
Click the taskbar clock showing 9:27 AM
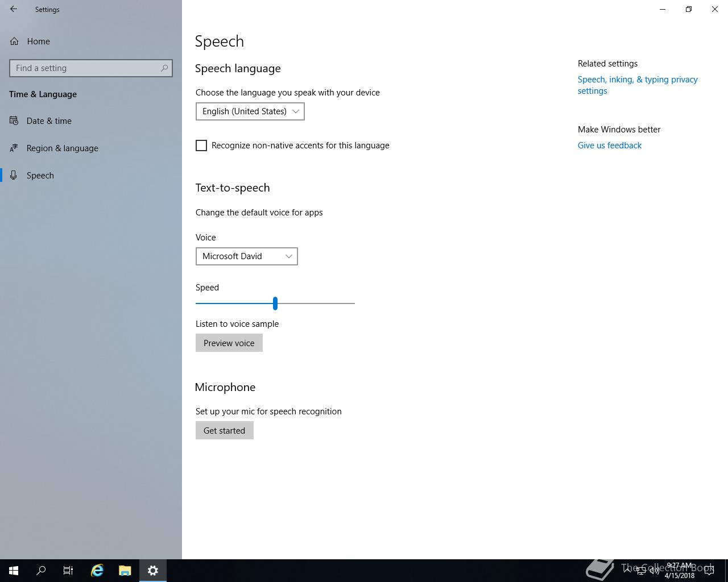click(x=680, y=571)
